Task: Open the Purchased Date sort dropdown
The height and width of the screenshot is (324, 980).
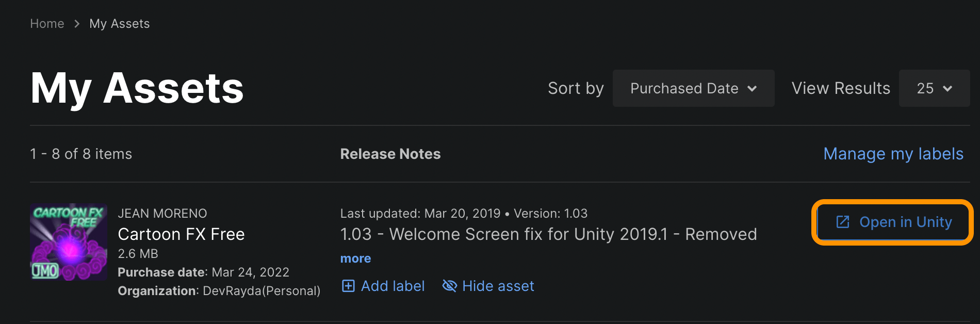Action: (x=693, y=88)
